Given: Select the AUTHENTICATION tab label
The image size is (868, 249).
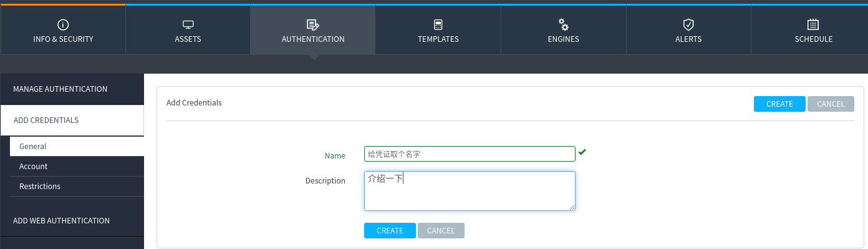Looking at the screenshot, I should point(313,39).
